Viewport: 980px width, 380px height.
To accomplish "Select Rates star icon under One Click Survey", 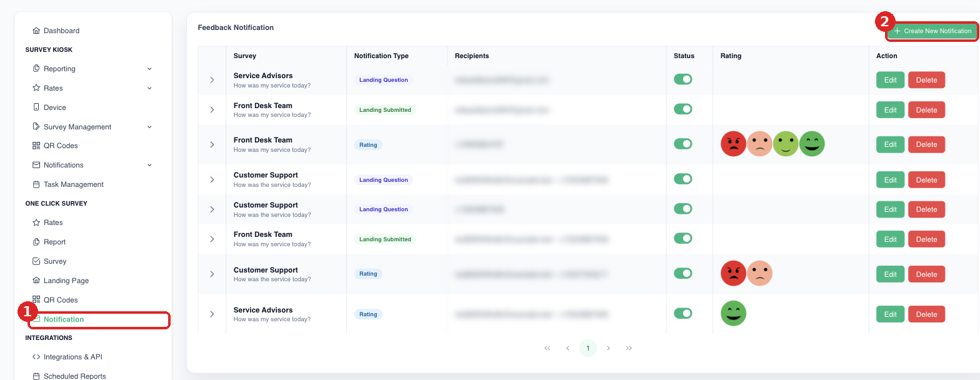I will coord(36,222).
